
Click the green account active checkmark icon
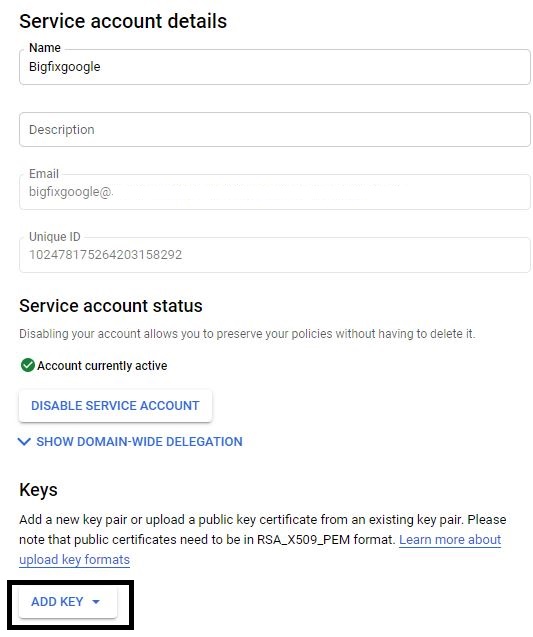[27, 365]
